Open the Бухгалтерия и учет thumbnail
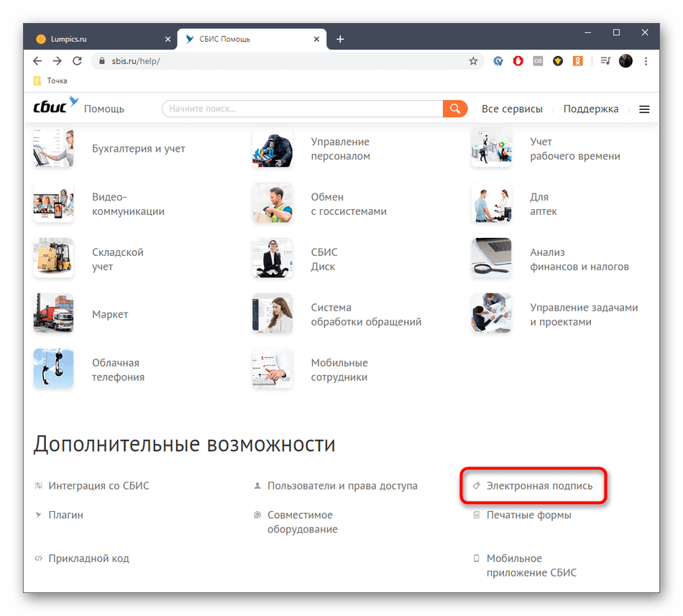683x616 pixels. [54, 148]
